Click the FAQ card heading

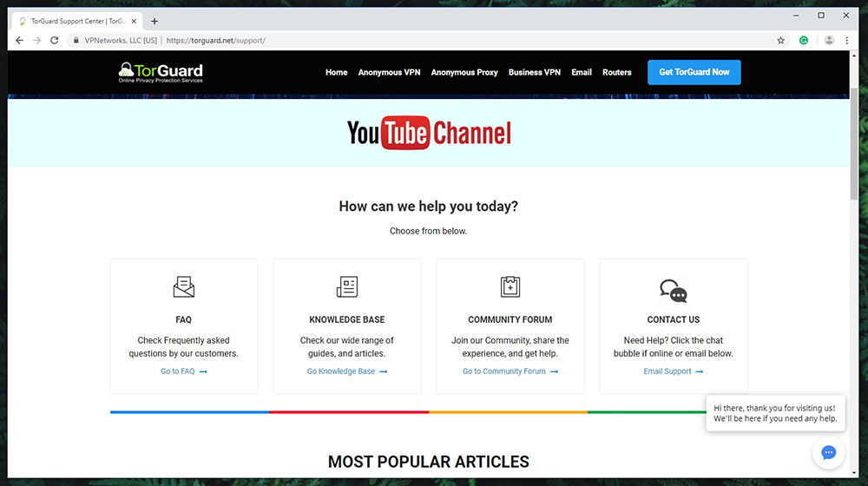(184, 319)
